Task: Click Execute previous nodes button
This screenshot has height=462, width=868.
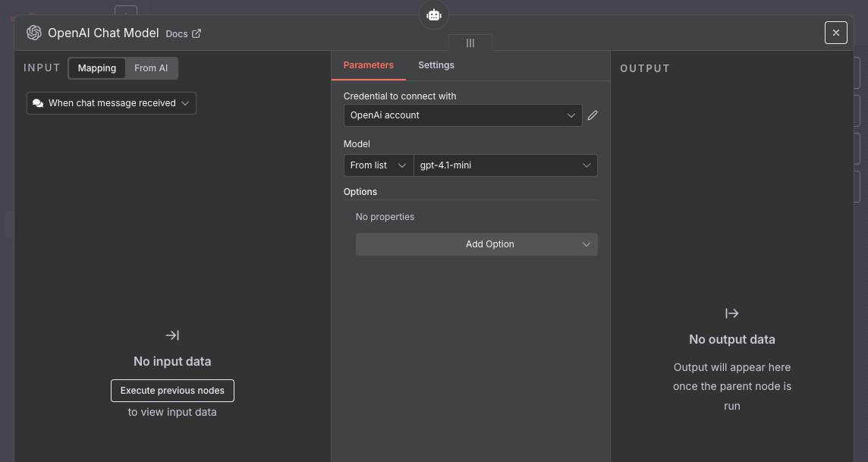Action: [173, 391]
